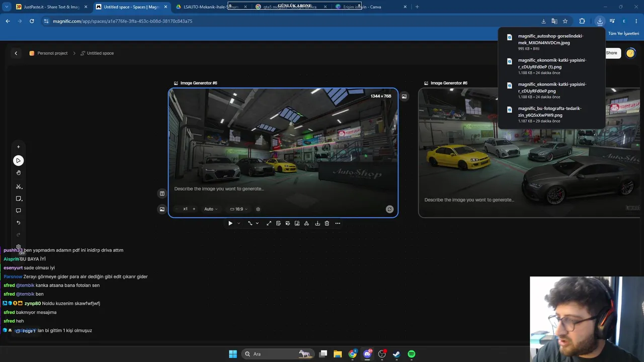Open the node settings gear icon
644x362 pixels.
pos(258,209)
